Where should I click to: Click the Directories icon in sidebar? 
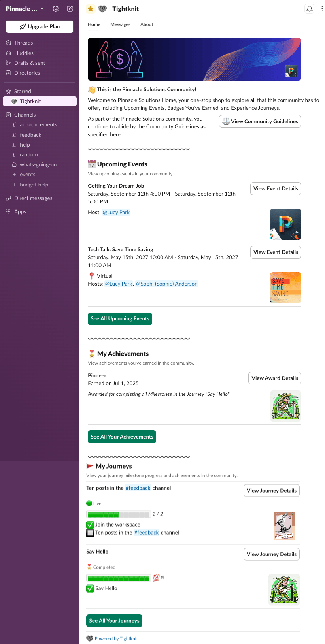point(8,73)
